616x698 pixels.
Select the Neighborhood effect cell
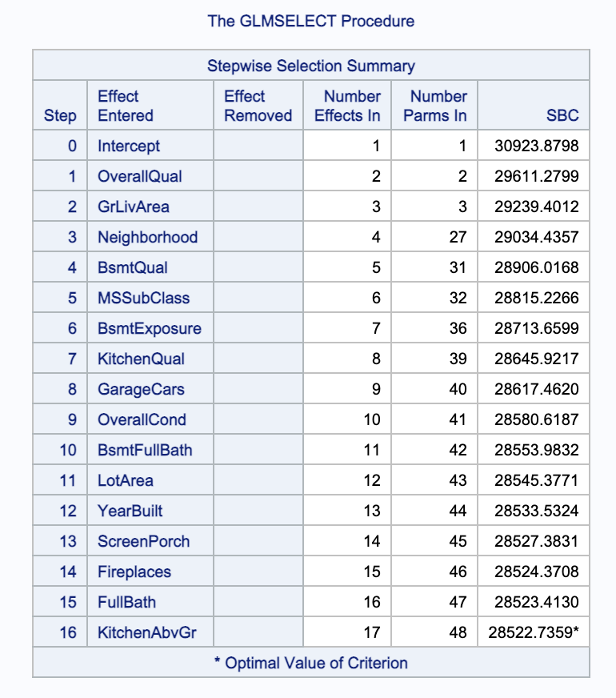(x=147, y=237)
